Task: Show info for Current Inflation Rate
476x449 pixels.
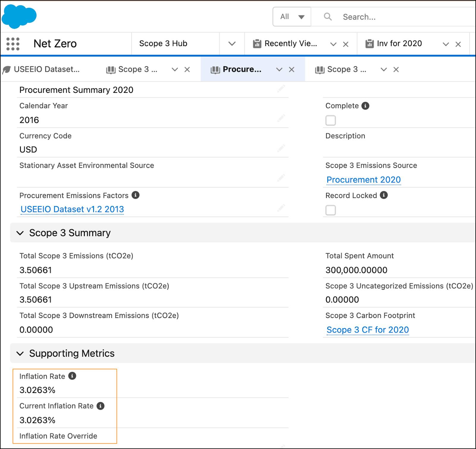Action: coord(101,406)
